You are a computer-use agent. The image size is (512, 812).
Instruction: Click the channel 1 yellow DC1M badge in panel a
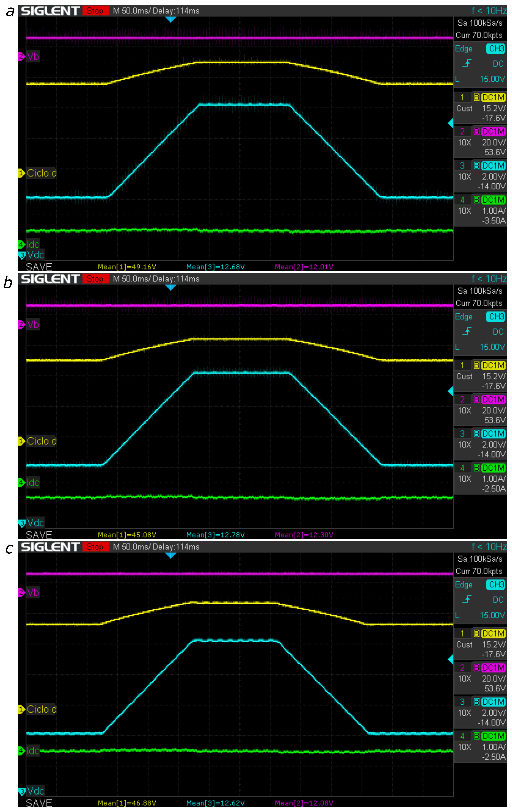[493, 97]
